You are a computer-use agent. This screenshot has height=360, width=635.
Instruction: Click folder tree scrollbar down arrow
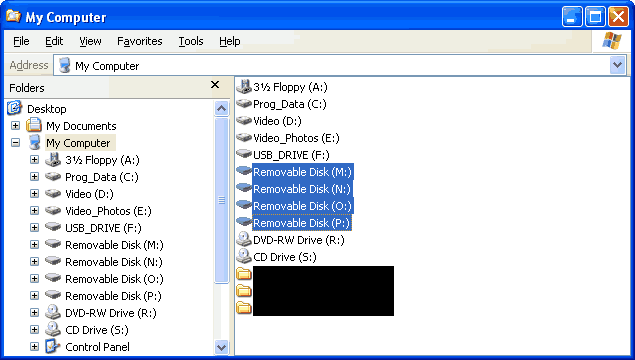tap(222, 347)
